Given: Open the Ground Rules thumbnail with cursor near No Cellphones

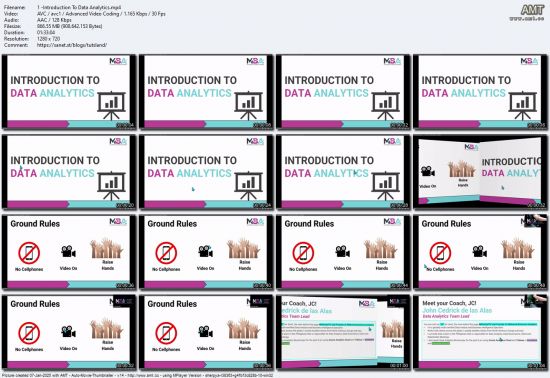Looking at the screenshot, I should [480, 252].
